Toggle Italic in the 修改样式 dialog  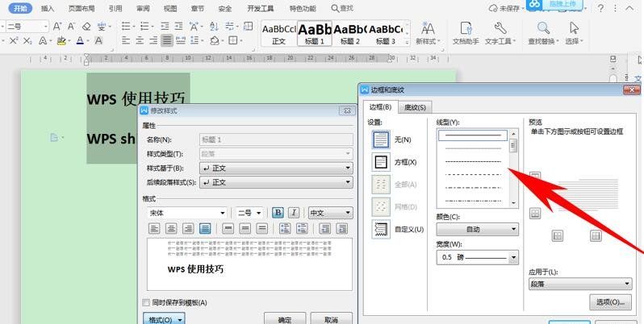pyautogui.click(x=293, y=213)
